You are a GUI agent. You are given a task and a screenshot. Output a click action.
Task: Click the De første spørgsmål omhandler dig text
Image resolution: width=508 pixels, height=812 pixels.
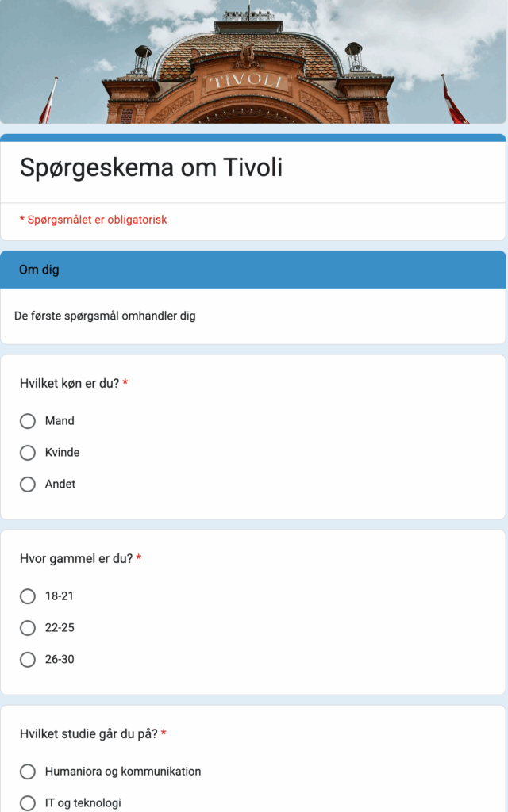point(105,316)
